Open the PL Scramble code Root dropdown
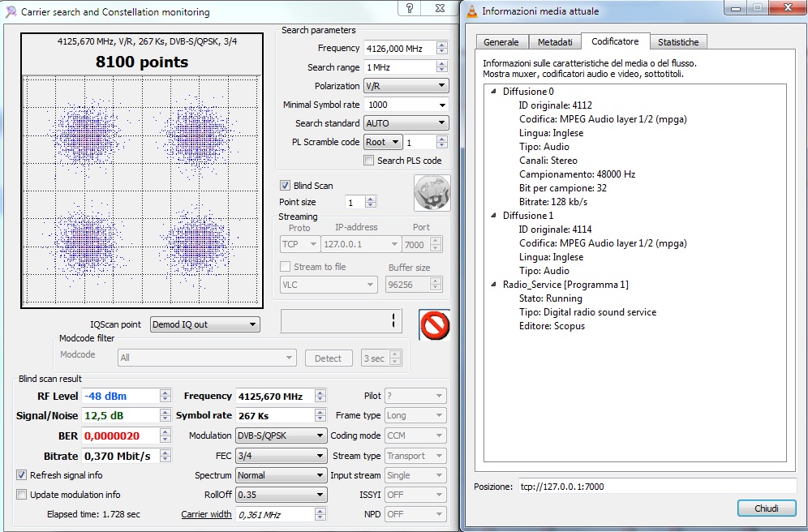Viewport: 808px width, 532px height. click(383, 142)
